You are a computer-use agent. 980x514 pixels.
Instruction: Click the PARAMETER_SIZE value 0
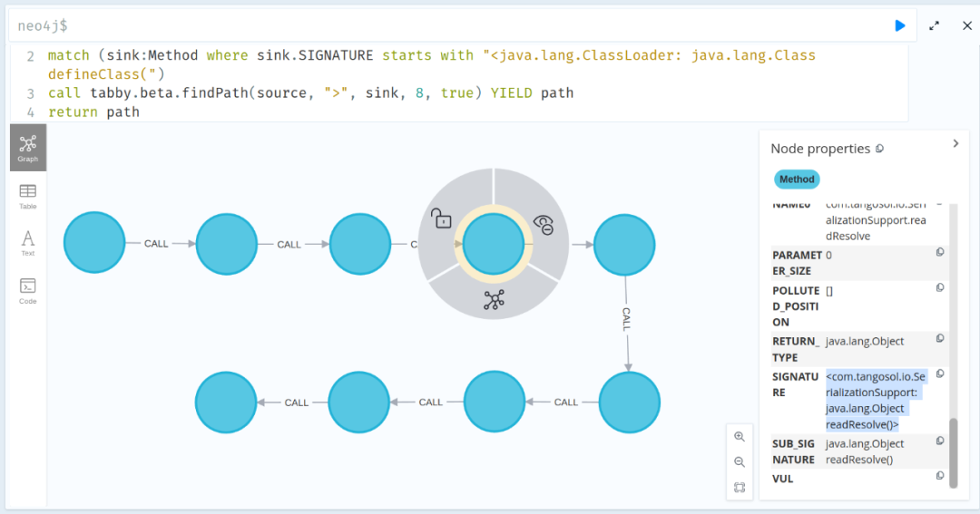point(828,255)
